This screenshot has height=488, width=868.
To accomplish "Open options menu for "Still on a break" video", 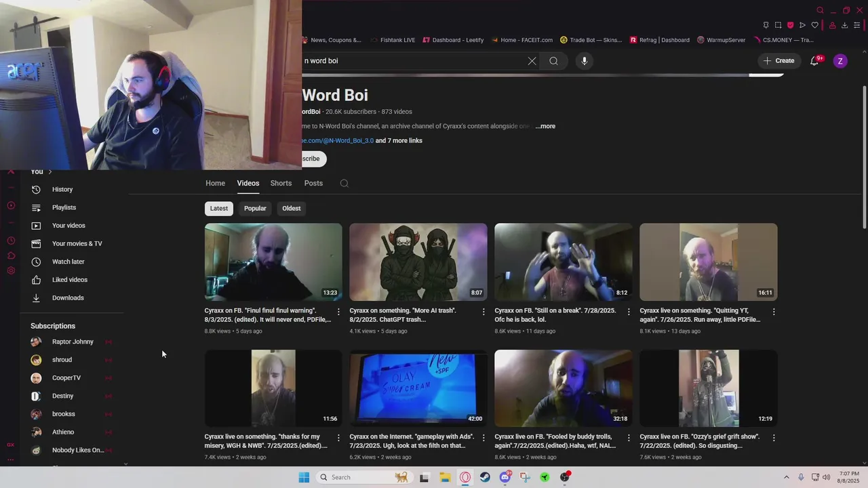I will pyautogui.click(x=629, y=312).
